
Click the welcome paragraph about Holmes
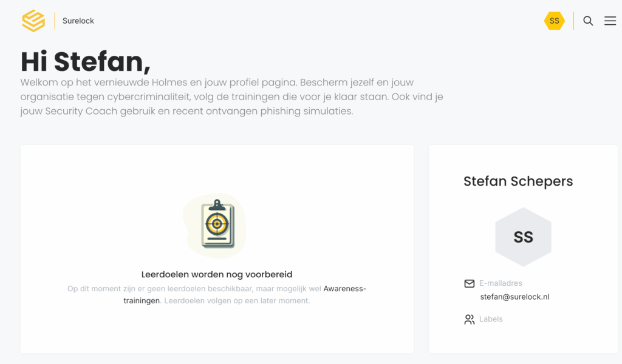coord(231,97)
